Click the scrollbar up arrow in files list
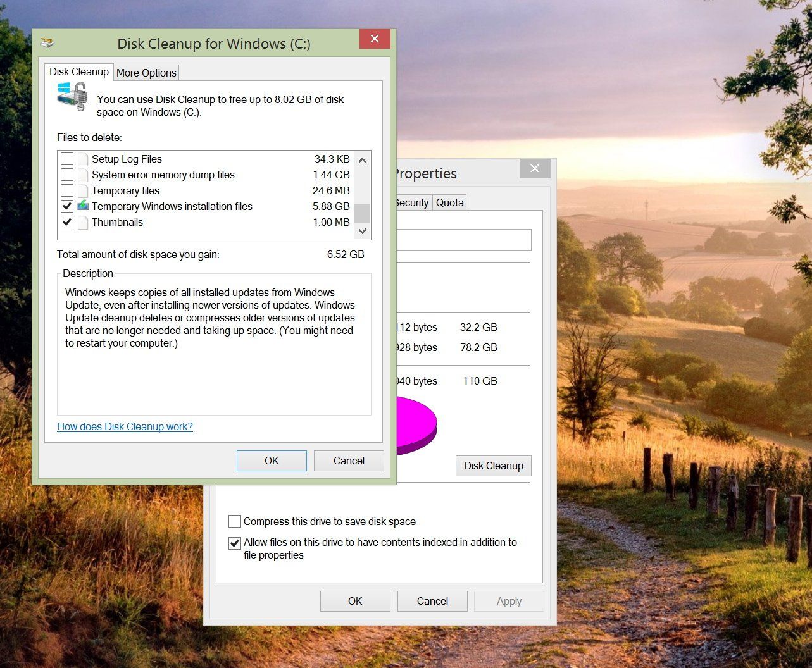812x668 pixels. tap(361, 160)
